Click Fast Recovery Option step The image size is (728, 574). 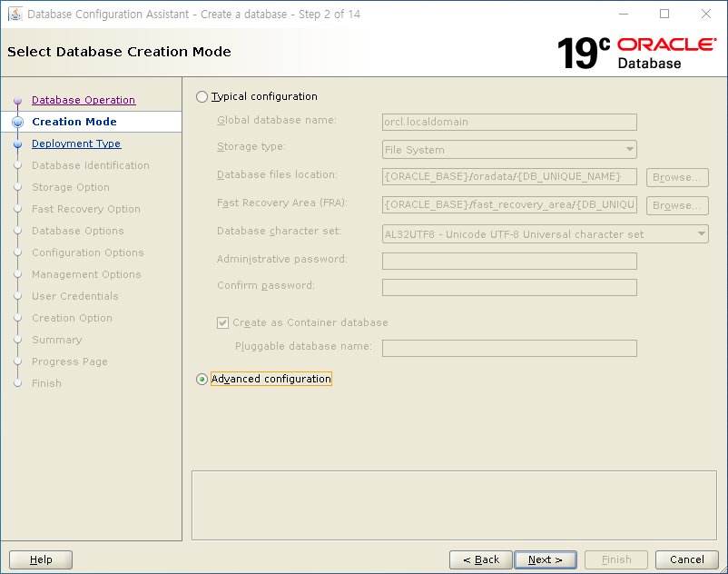click(86, 209)
